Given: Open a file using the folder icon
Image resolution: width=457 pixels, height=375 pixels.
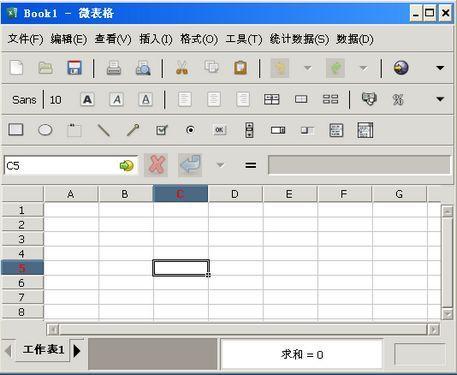Looking at the screenshot, I should [x=46, y=68].
